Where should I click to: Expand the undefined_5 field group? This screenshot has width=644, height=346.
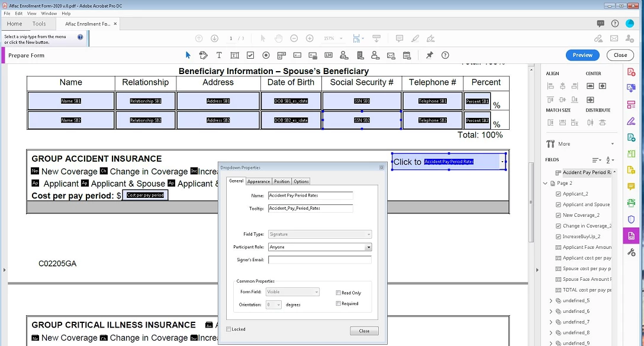pyautogui.click(x=550, y=301)
